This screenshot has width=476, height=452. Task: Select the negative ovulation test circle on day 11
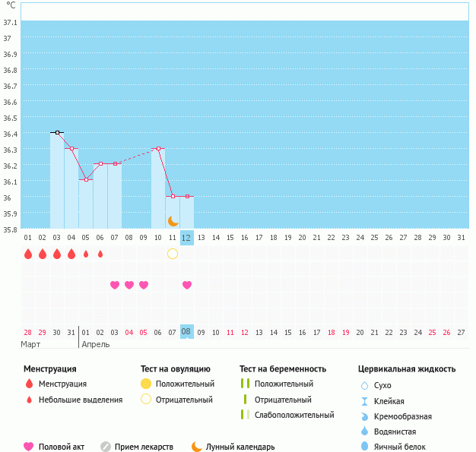[x=173, y=254]
